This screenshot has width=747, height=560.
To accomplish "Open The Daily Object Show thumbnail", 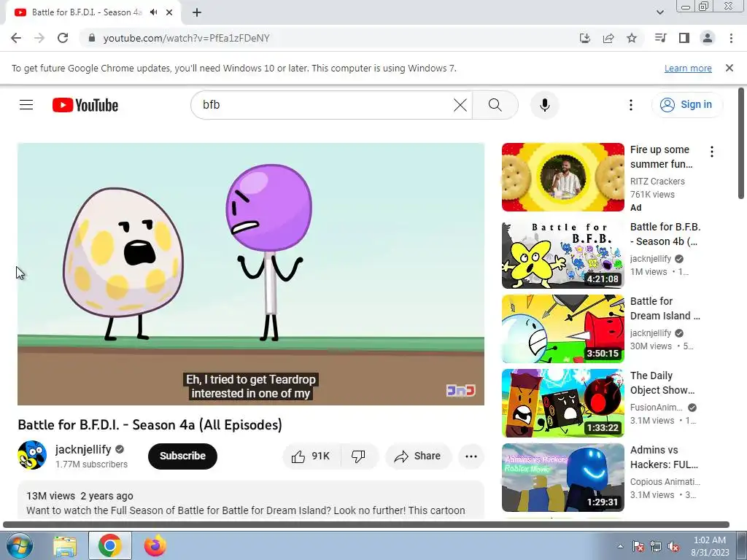I will (562, 402).
